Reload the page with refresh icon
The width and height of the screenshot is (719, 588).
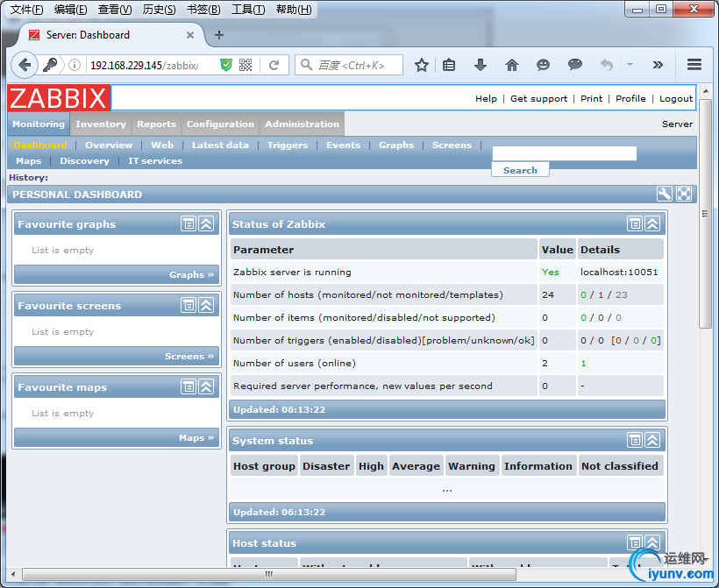point(274,65)
